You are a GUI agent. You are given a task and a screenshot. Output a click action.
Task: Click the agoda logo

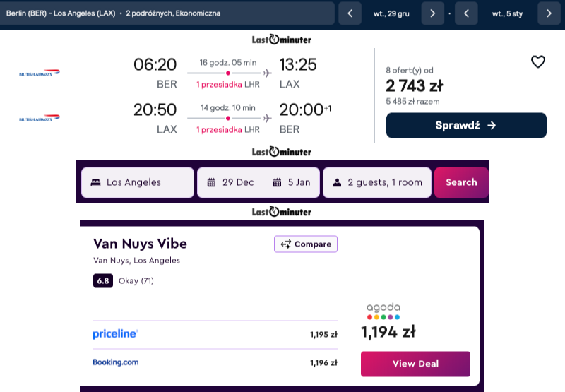(383, 311)
